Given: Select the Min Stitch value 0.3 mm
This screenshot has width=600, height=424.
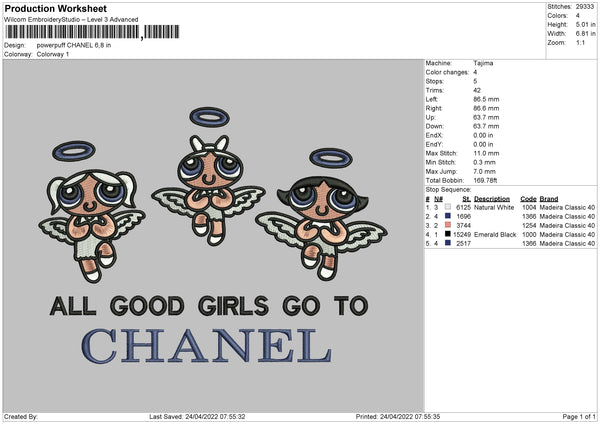Looking at the screenshot, I should [x=484, y=162].
